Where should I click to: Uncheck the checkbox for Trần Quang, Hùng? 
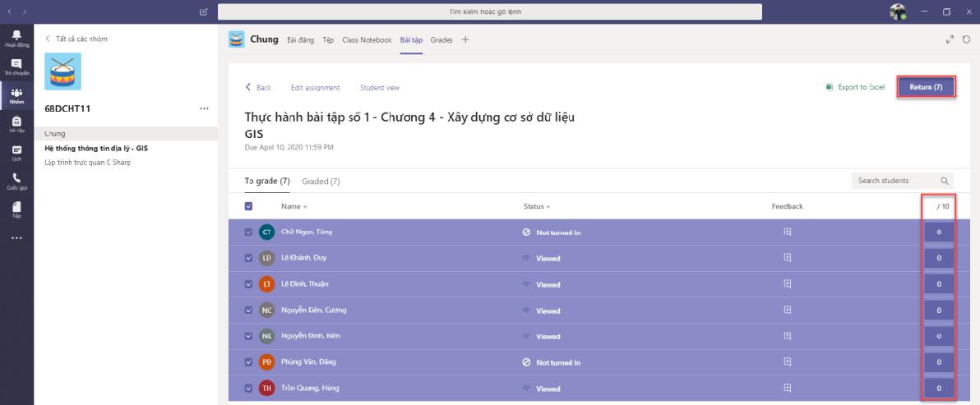[249, 389]
